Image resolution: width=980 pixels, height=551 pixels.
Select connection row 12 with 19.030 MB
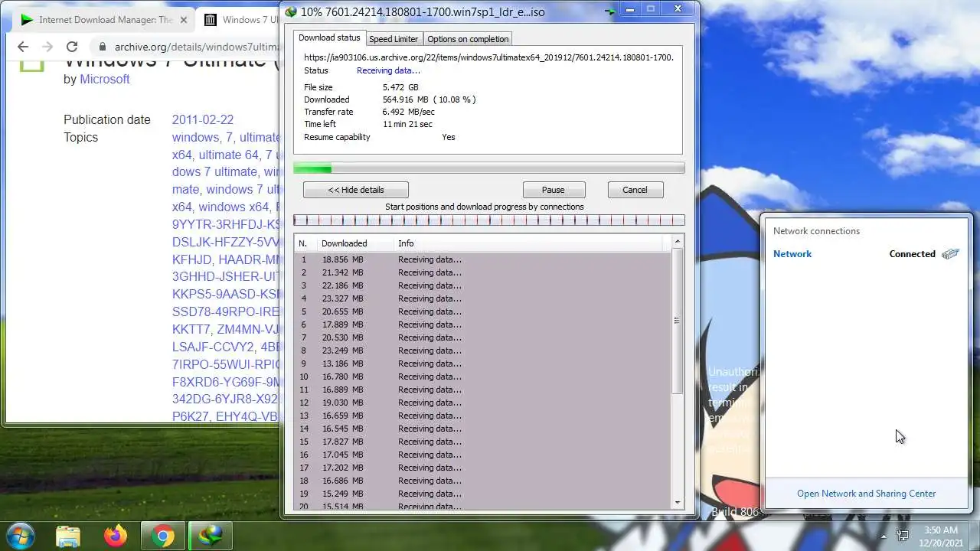click(x=483, y=403)
